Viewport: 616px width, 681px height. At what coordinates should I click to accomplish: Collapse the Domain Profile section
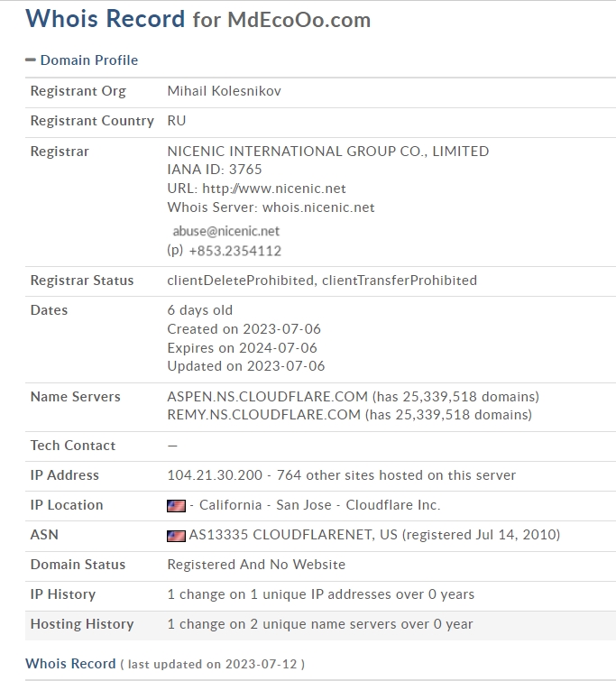(x=81, y=60)
